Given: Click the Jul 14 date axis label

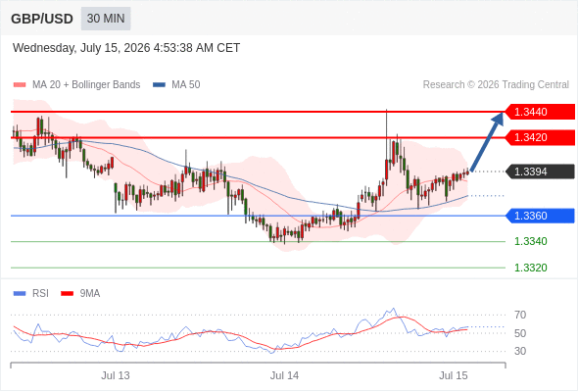Looking at the screenshot, I should coord(284,375).
